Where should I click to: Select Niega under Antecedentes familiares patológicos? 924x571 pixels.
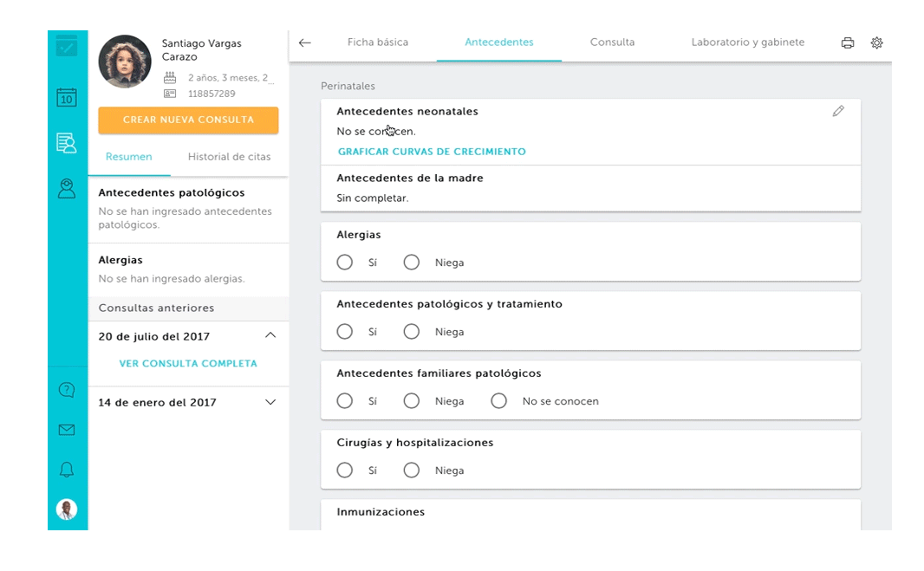[x=412, y=401]
